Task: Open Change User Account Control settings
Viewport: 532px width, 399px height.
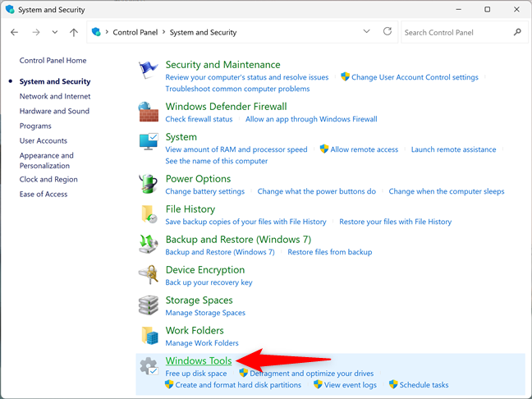Action: (x=415, y=77)
